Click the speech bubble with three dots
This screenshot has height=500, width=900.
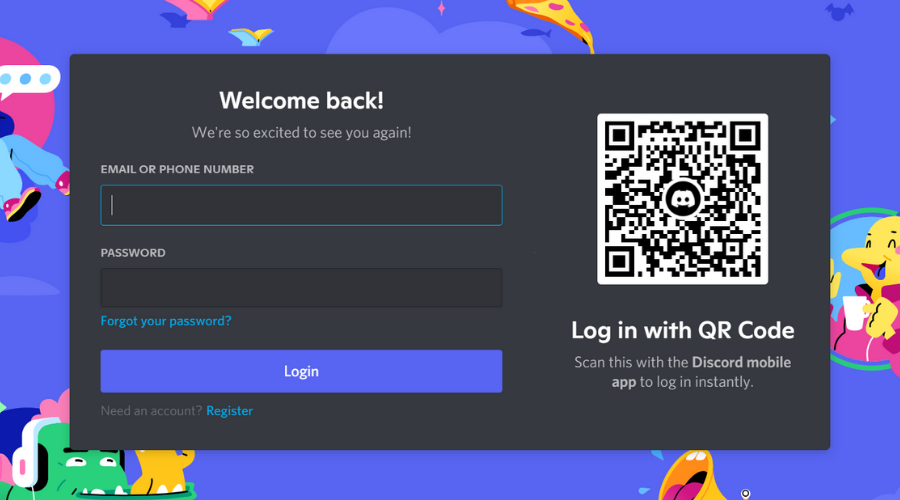[29, 80]
